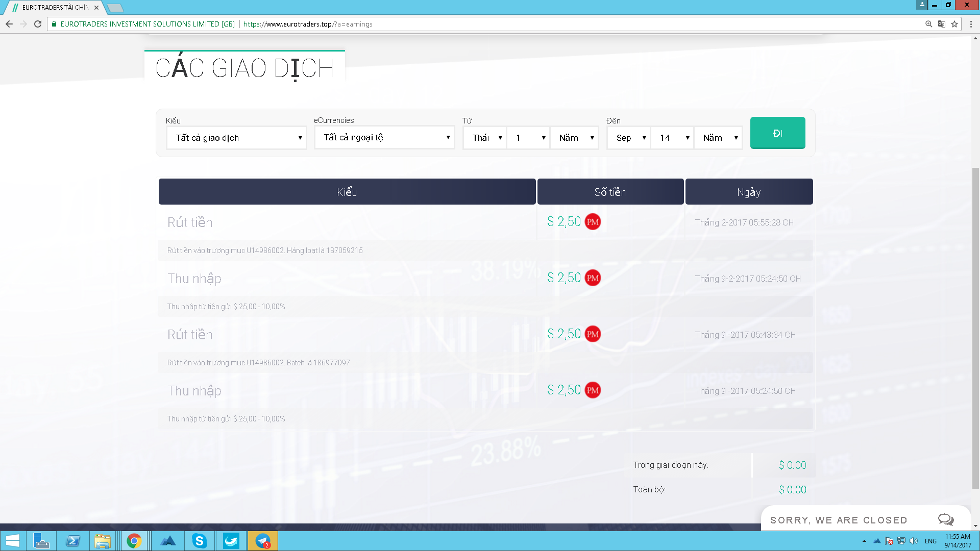Click the translate page icon
Viewport: 980px width, 551px height.
(942, 24)
